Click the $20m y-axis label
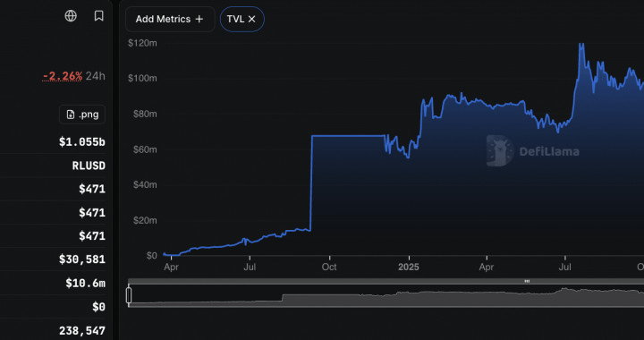This screenshot has height=340, width=644. (x=145, y=220)
